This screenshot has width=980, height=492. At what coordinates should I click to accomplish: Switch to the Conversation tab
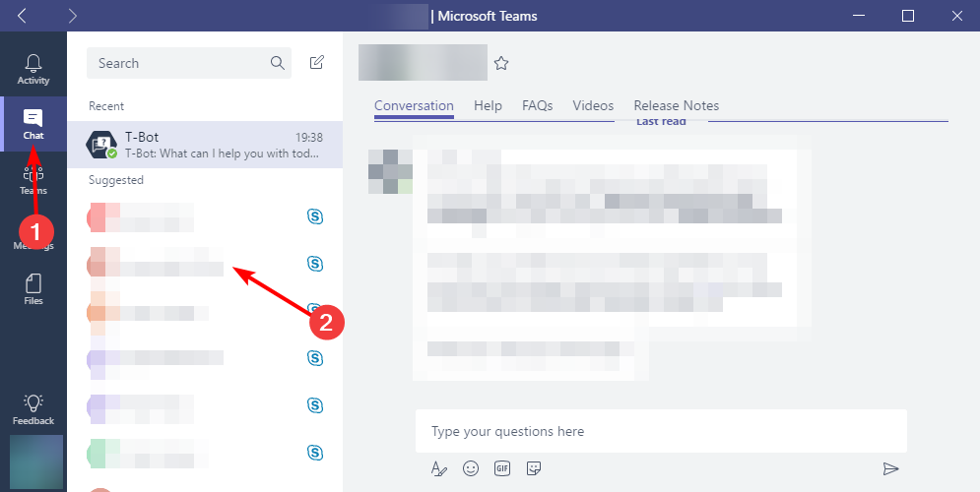tap(414, 105)
